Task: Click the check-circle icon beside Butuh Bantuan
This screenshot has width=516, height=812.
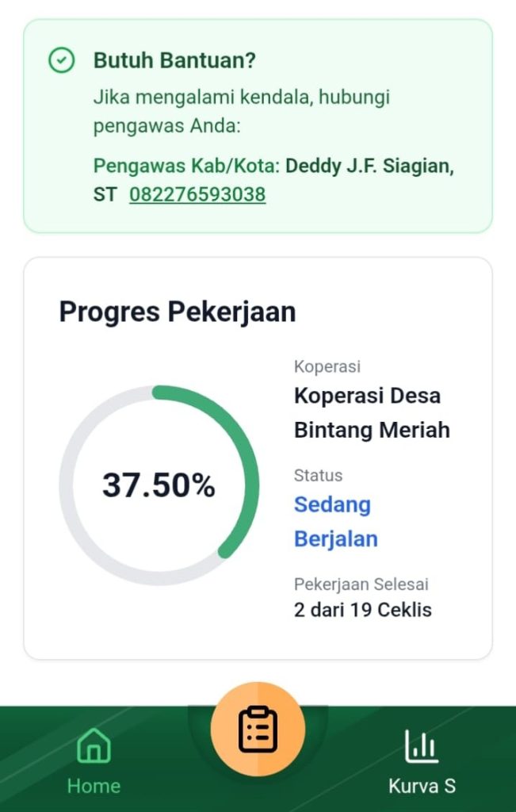Action: pos(61,60)
